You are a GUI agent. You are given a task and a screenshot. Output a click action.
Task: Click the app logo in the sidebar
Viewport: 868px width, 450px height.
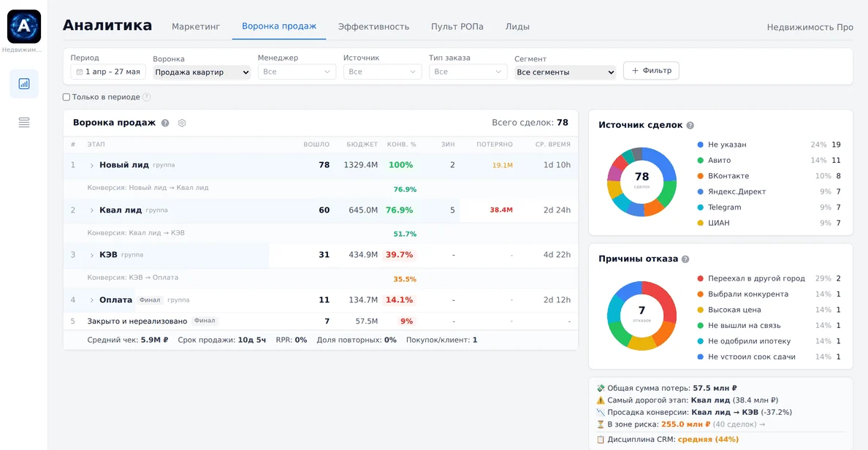(24, 26)
